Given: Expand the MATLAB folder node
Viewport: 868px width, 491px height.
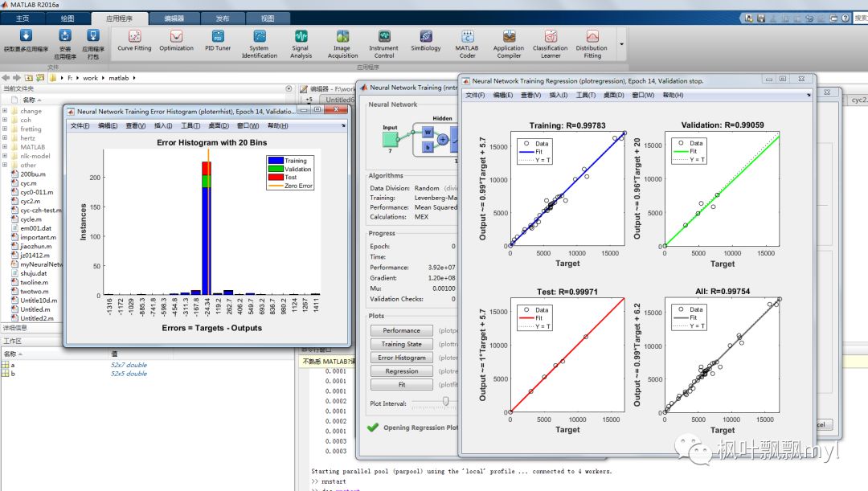Looking at the screenshot, I should [x=5, y=147].
